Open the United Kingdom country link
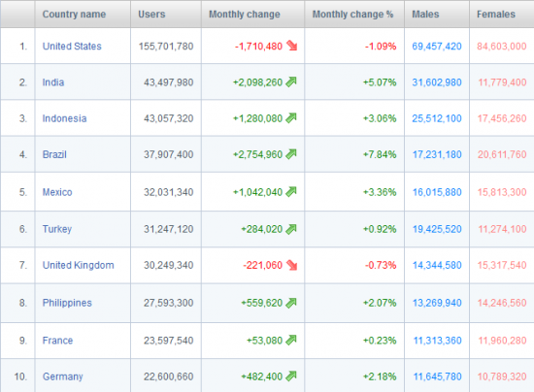Screen dimensions: 534x392 point(78,265)
